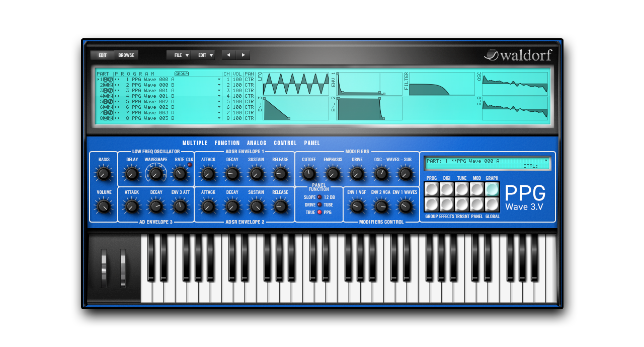
Task: Click the part 1 PAN value CTR
Action: 249,80
